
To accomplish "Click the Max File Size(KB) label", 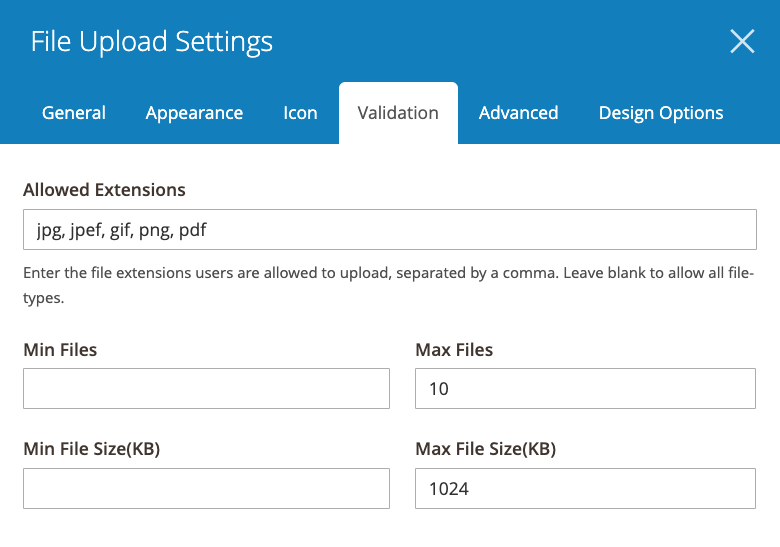I will pos(485,449).
